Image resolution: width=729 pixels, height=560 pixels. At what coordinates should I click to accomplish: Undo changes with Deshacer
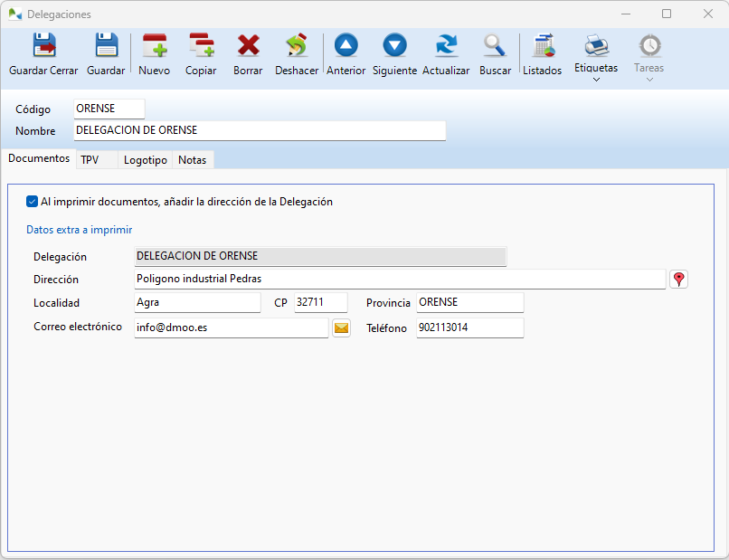point(297,46)
